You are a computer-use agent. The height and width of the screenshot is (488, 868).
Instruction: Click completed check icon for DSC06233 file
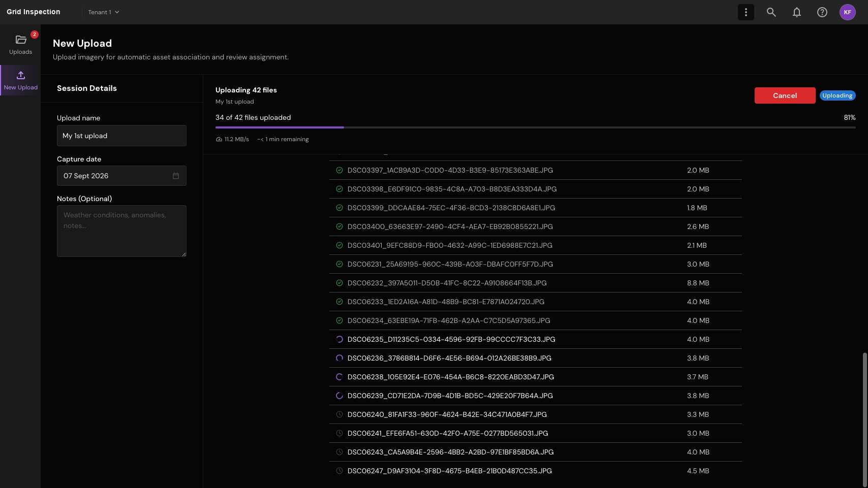(339, 302)
